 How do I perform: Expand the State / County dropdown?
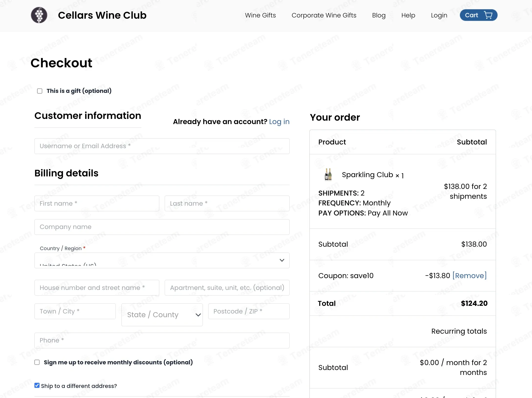[x=162, y=315]
